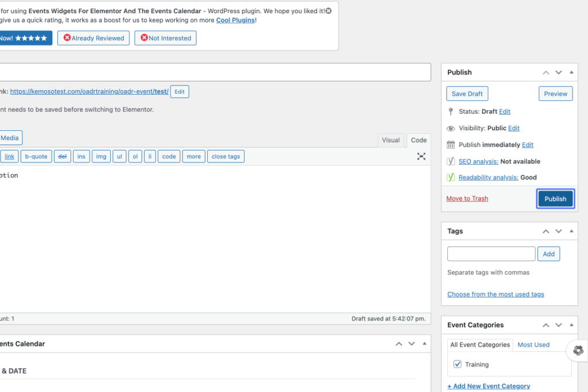Add the entered tag

click(548, 254)
